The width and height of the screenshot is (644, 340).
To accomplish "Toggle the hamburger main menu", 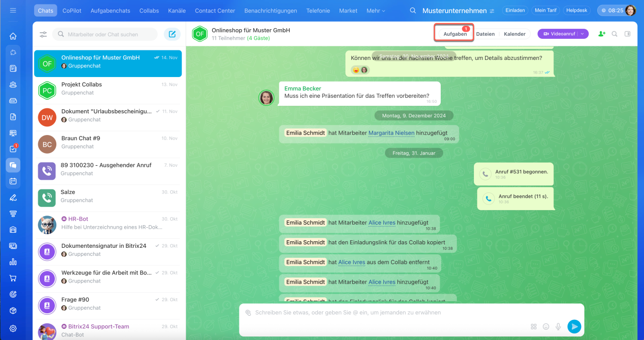I will (x=13, y=11).
